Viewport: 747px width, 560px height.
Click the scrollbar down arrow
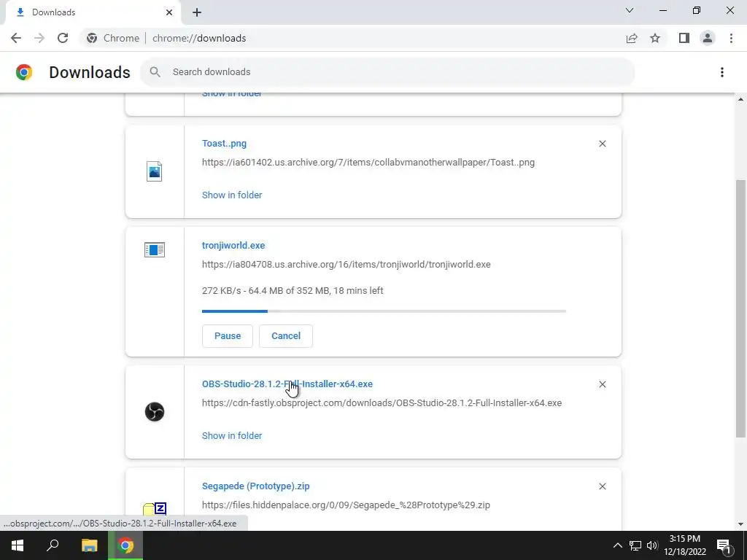[x=740, y=524]
